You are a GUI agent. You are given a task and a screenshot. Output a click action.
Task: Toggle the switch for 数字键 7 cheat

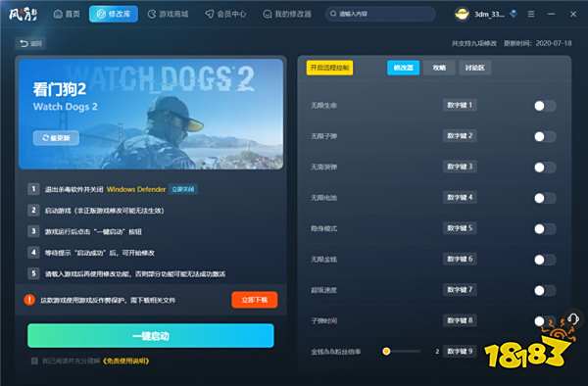[x=545, y=290]
